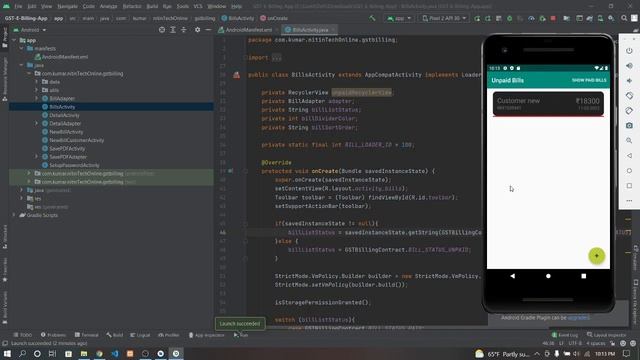Click Collapse All icon in Project panel
Image resolution: width=640 pixels, height=360 pixels.
point(184,30)
